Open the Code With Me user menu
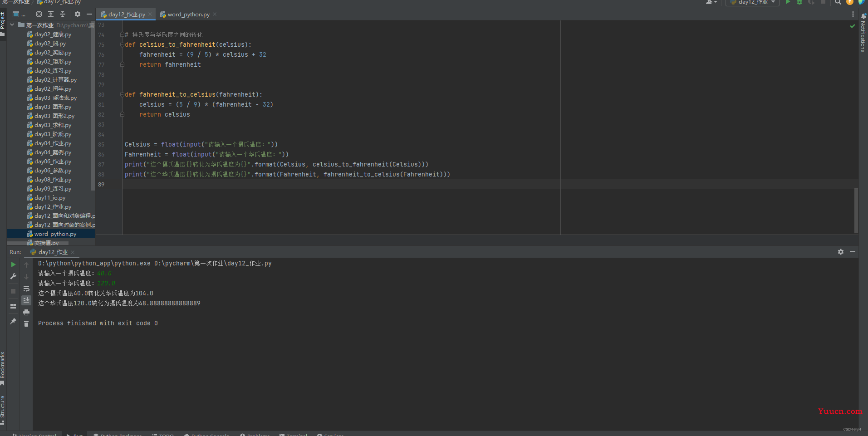Screen dimensions: 868x436 pyautogui.click(x=711, y=2)
